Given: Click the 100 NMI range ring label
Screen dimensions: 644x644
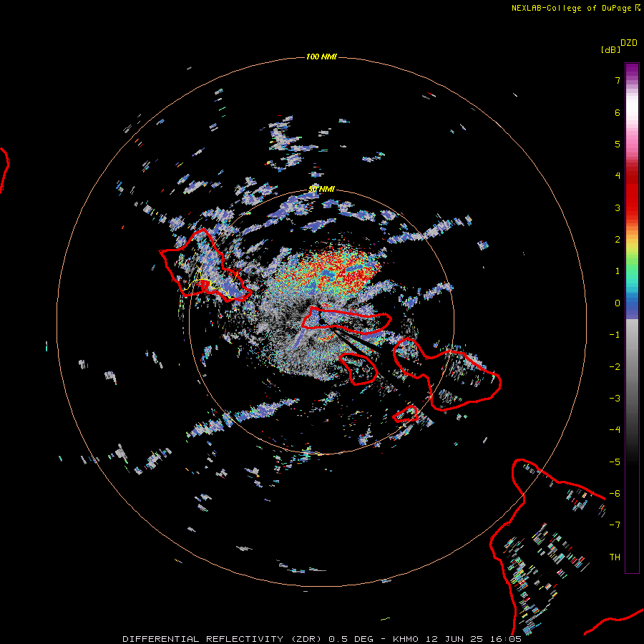Looking at the screenshot, I should (x=321, y=57).
